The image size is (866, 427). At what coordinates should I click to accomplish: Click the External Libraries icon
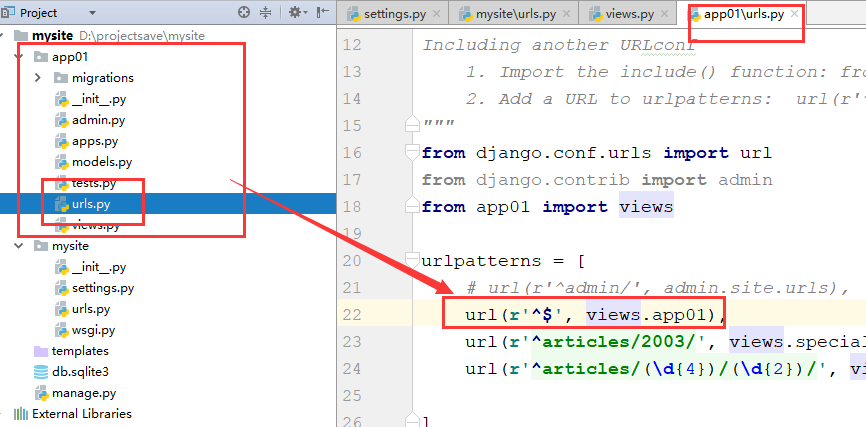click(20, 414)
